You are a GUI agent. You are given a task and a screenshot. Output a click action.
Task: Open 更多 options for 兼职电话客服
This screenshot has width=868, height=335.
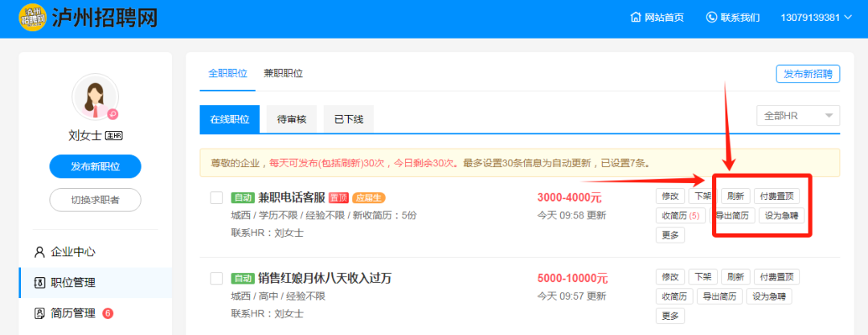click(669, 235)
